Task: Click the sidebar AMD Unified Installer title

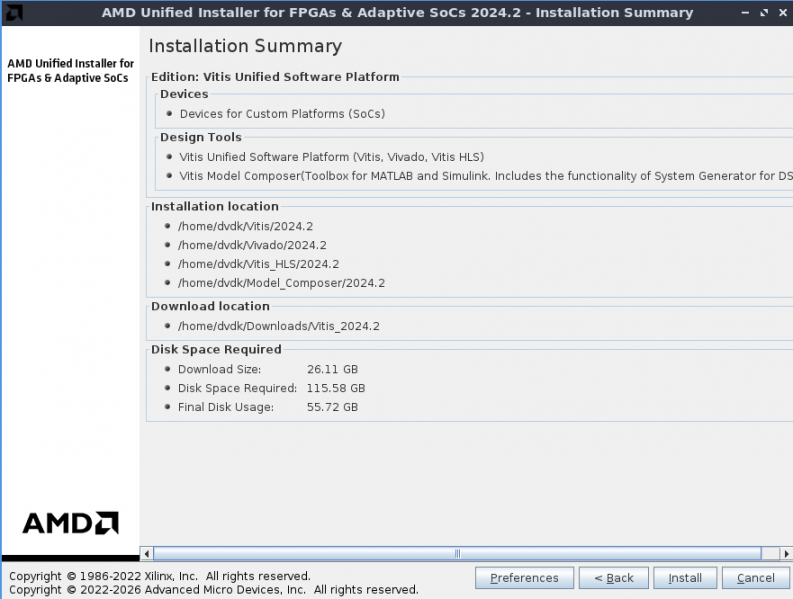Action: pos(70,71)
